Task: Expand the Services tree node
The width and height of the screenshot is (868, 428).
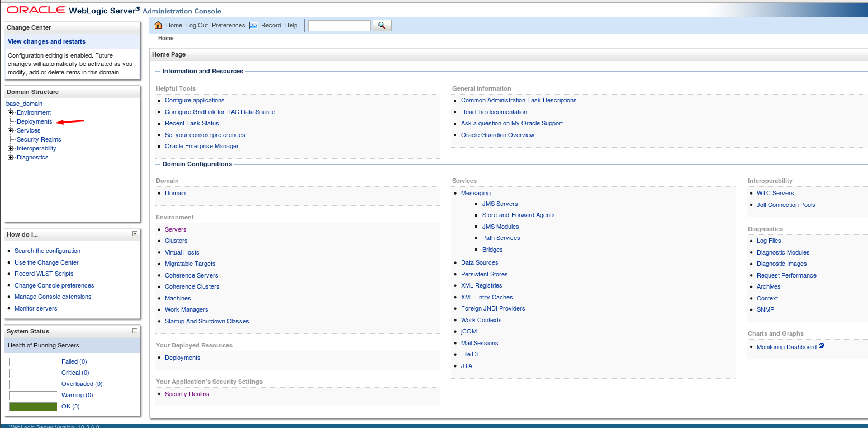Action: (x=11, y=130)
